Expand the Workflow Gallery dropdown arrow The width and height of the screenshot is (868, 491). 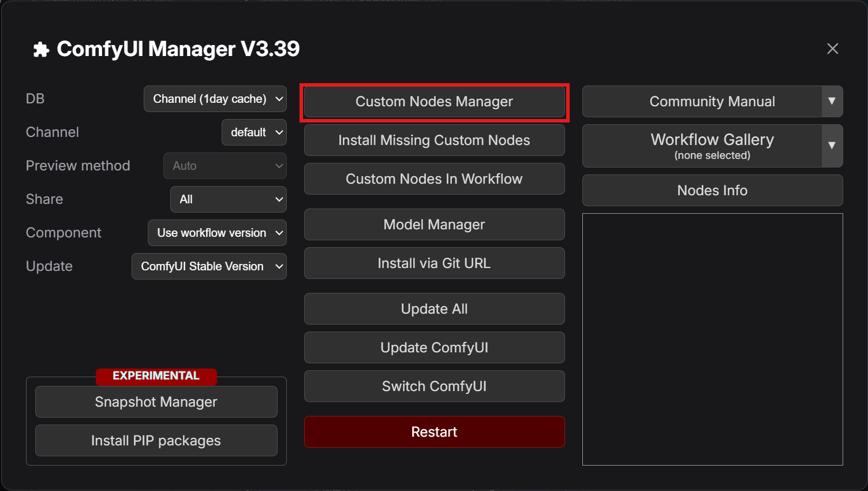832,146
